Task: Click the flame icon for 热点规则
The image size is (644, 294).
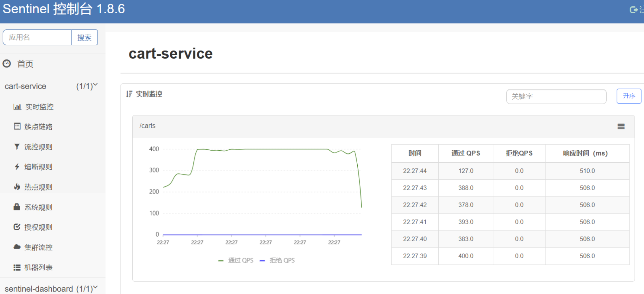Action: [17, 187]
